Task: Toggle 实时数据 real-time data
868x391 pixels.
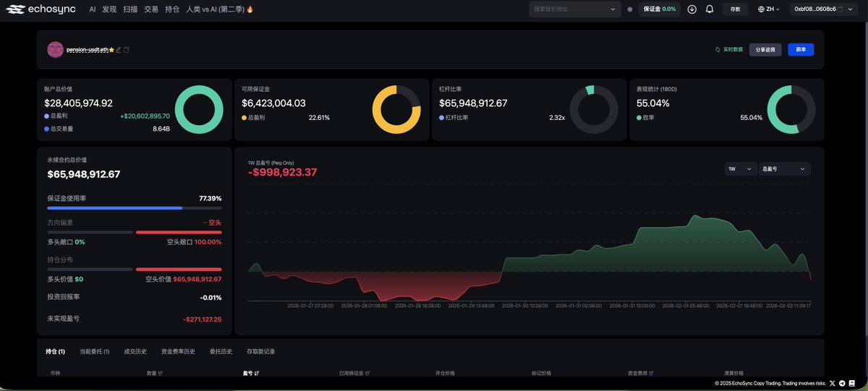Action: (x=728, y=50)
